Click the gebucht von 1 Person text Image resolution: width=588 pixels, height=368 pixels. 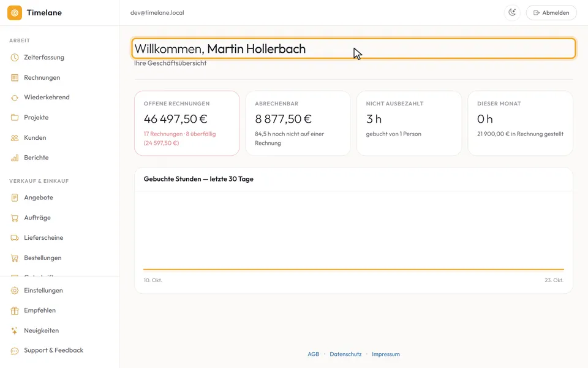pyautogui.click(x=393, y=134)
